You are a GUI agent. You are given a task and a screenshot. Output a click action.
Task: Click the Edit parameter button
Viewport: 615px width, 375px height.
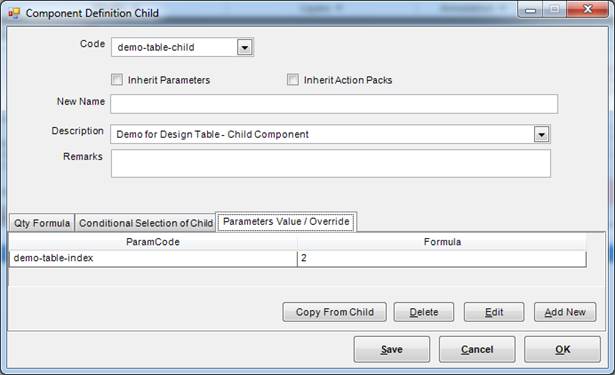tap(494, 312)
